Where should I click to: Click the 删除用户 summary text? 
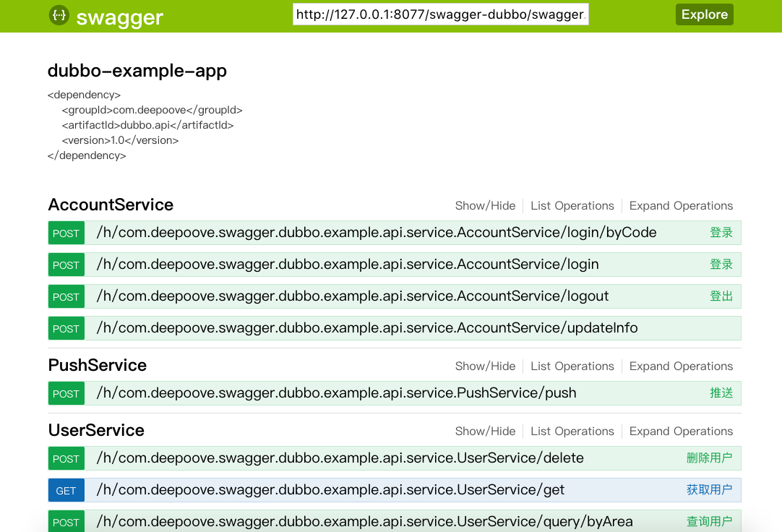point(709,458)
